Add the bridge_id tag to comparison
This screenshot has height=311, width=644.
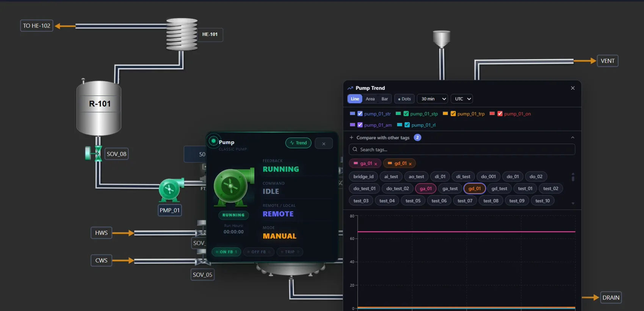coord(364,177)
